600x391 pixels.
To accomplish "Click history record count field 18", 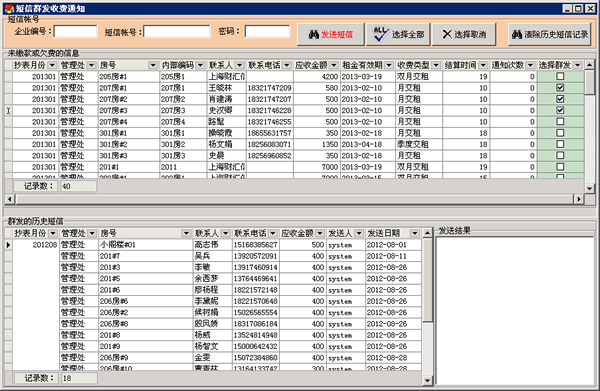I will 79,378.
